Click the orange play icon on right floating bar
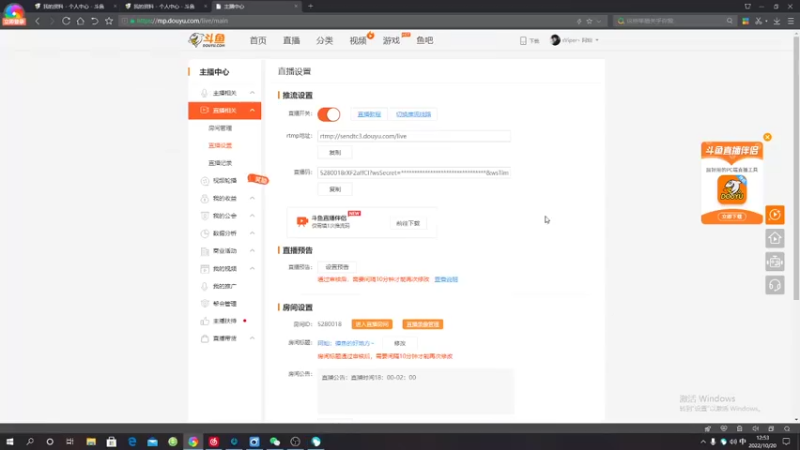The height and width of the screenshot is (450, 800). (774, 215)
